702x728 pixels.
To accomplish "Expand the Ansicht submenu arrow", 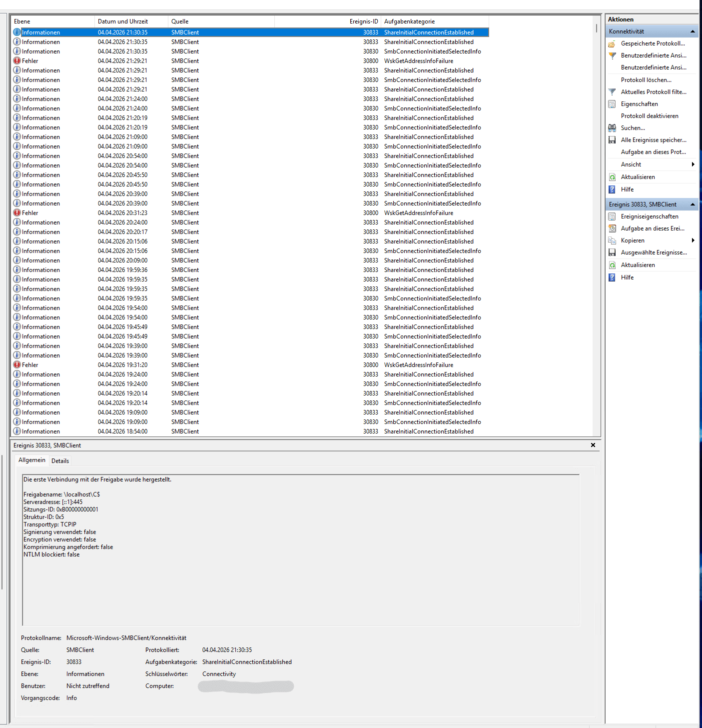I will pos(693,164).
